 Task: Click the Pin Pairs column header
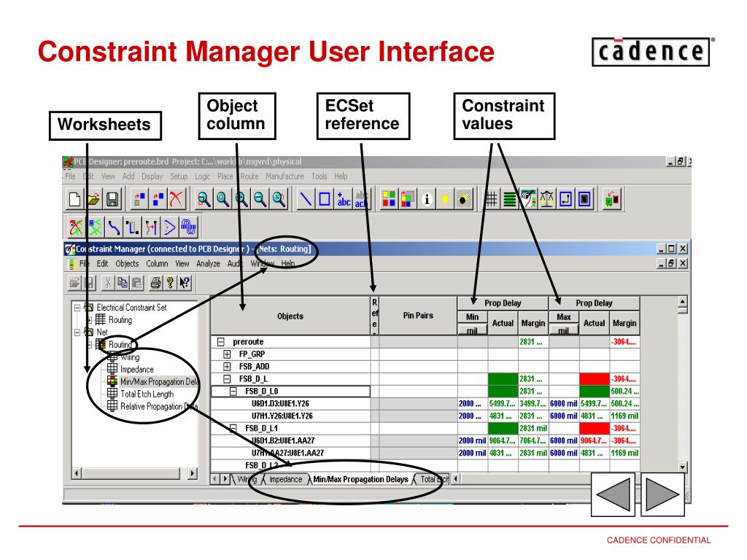[418, 316]
